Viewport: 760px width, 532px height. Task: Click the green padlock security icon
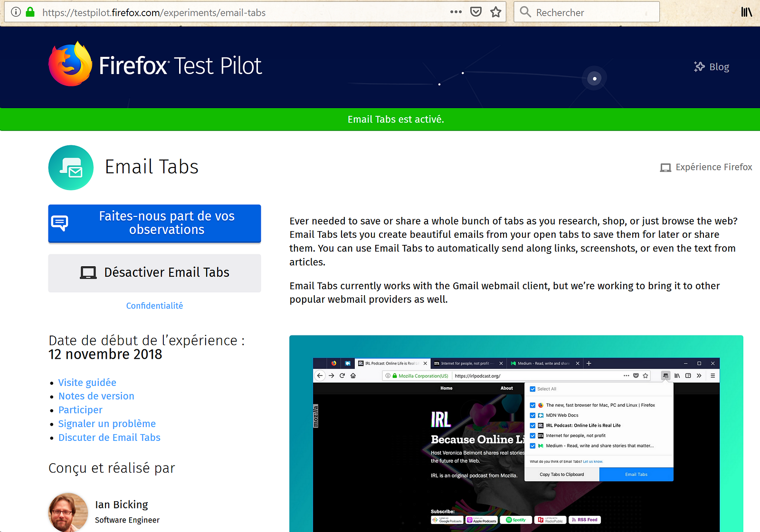click(x=30, y=12)
